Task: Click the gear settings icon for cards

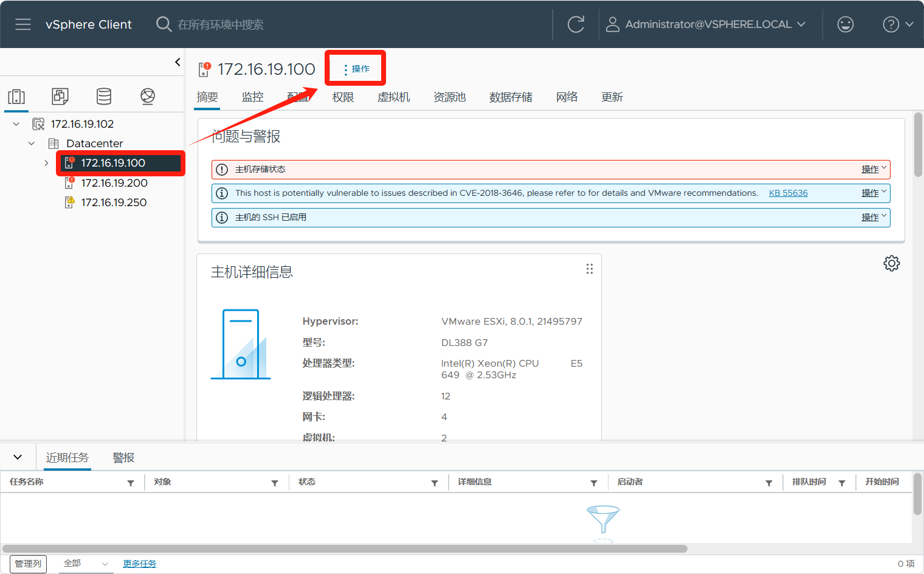Action: click(x=891, y=263)
